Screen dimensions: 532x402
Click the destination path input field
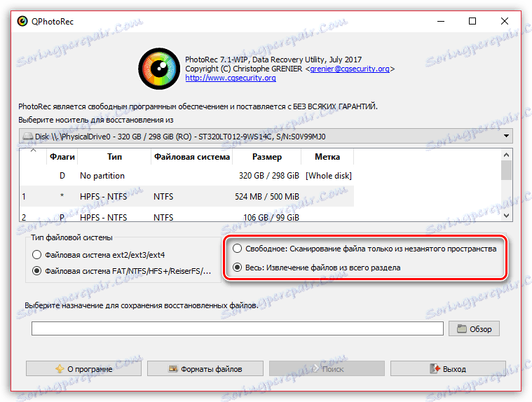pyautogui.click(x=238, y=328)
